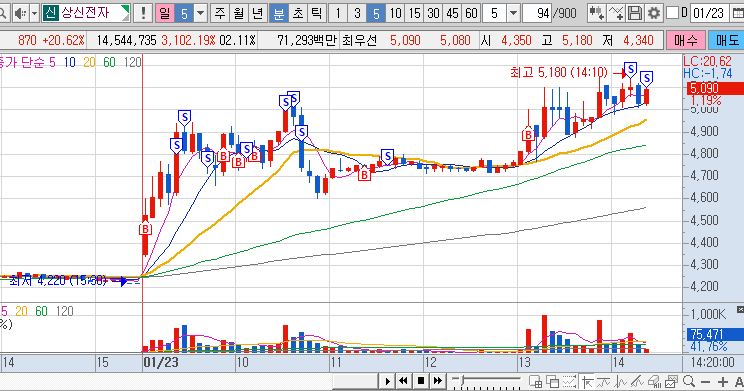
Task: Click the stop square button
Action: (420, 381)
